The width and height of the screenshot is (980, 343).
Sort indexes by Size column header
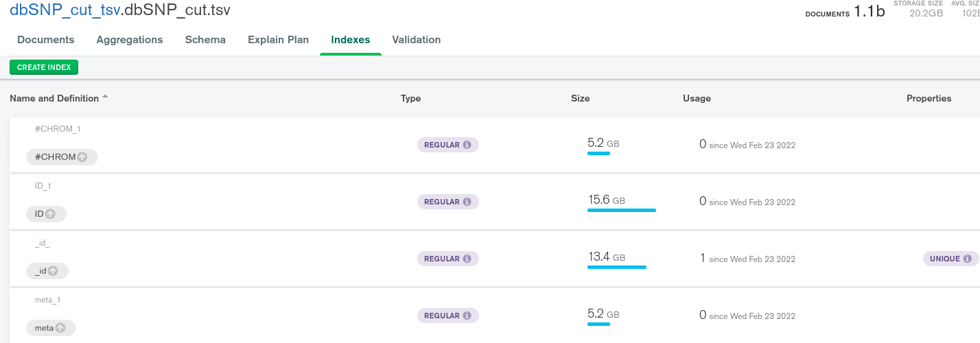(x=580, y=98)
